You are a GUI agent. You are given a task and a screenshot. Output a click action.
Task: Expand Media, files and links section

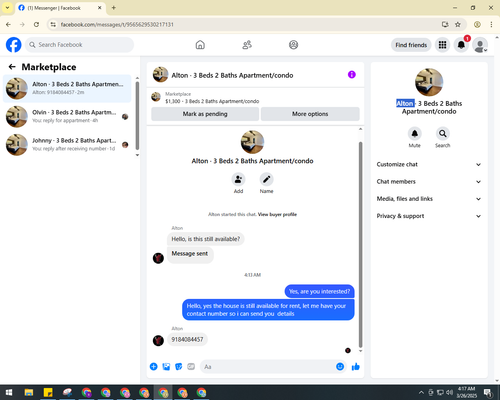(x=429, y=199)
